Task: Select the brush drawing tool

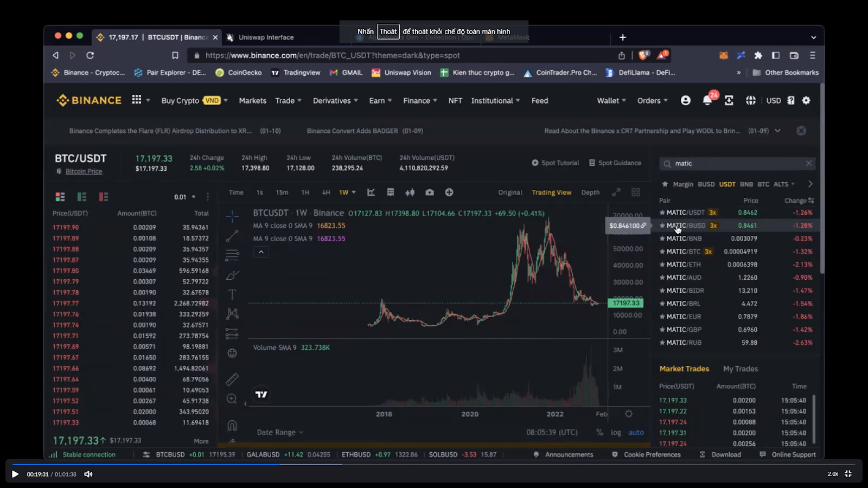Action: [232, 275]
